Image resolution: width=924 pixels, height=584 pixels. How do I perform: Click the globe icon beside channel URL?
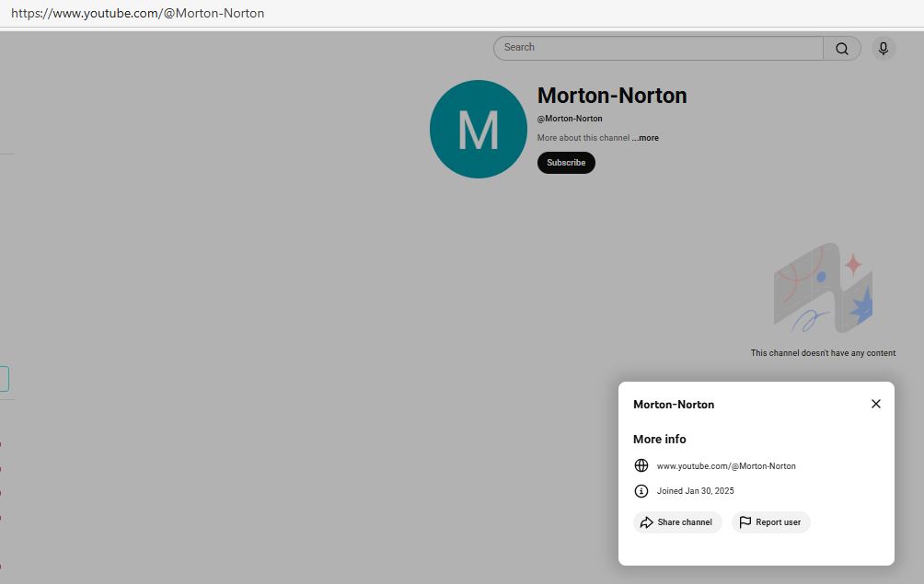(x=641, y=465)
